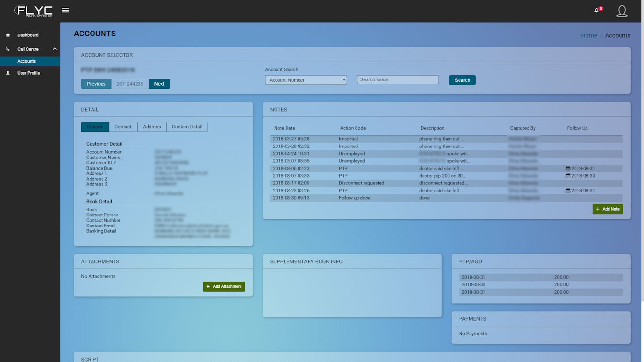
Task: Click the FLYC logo
Action: pyautogui.click(x=34, y=11)
